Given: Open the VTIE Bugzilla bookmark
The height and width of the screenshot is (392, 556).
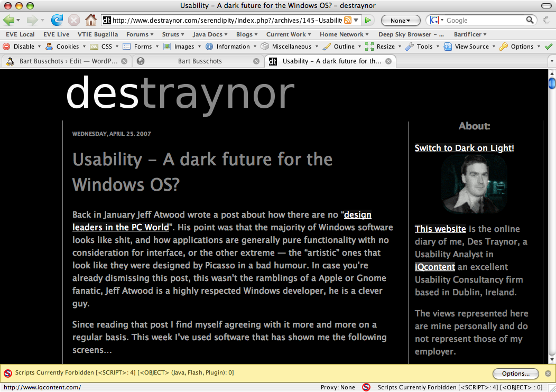Looking at the screenshot, I should click(x=98, y=34).
